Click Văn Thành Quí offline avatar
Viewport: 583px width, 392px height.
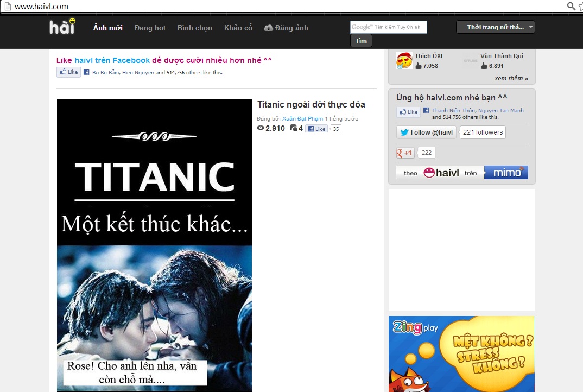[470, 61]
